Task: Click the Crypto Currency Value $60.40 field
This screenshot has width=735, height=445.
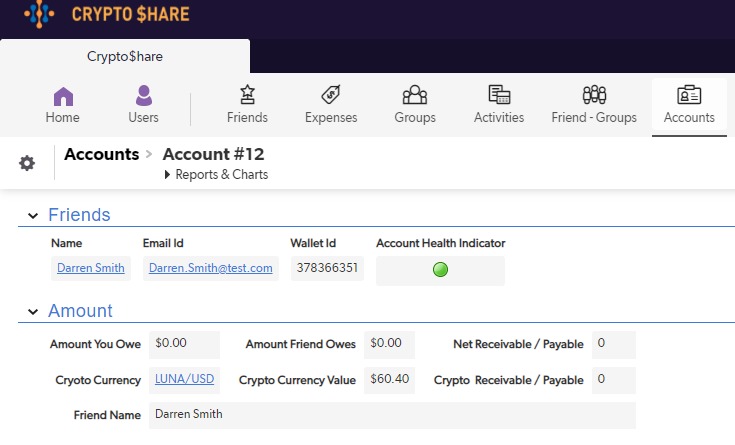Action: [x=389, y=380]
